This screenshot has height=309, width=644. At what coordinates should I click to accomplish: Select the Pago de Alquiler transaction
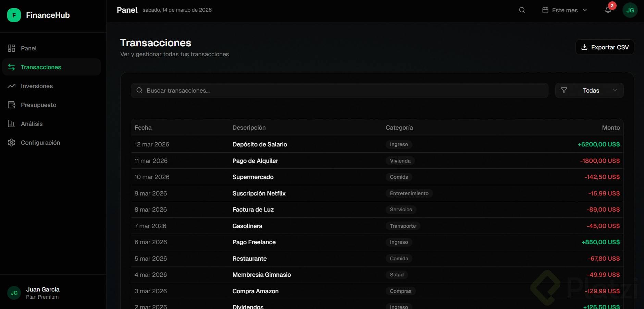377,161
